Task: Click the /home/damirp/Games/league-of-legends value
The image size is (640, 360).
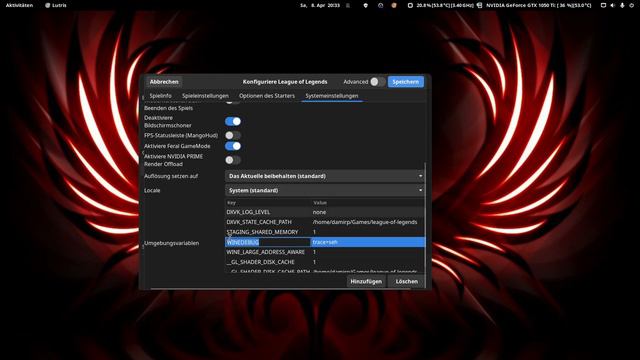Action: pos(368,222)
